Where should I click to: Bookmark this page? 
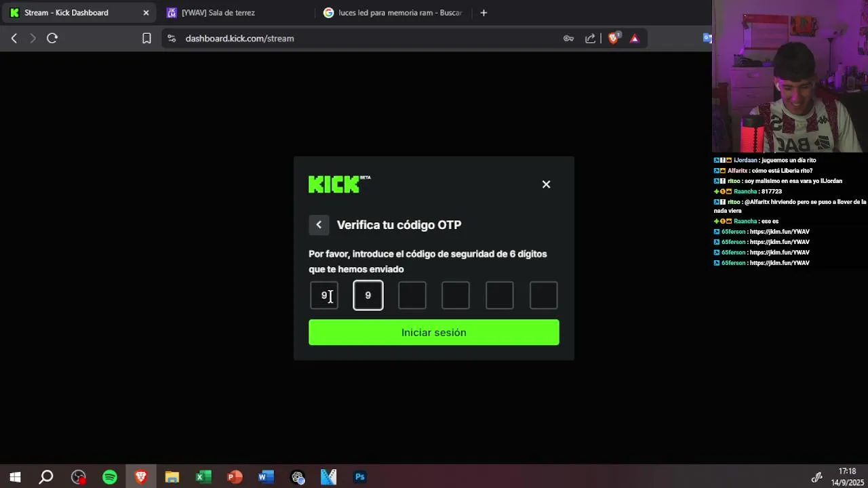point(146,39)
